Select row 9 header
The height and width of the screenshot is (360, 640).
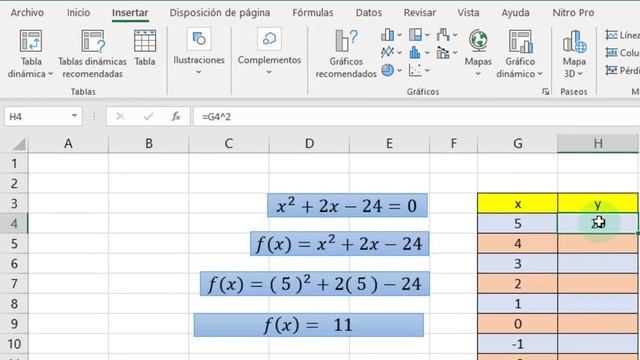[14, 324]
